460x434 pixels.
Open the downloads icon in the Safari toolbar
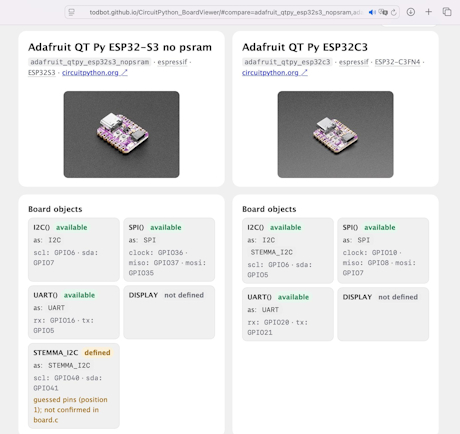tap(411, 12)
